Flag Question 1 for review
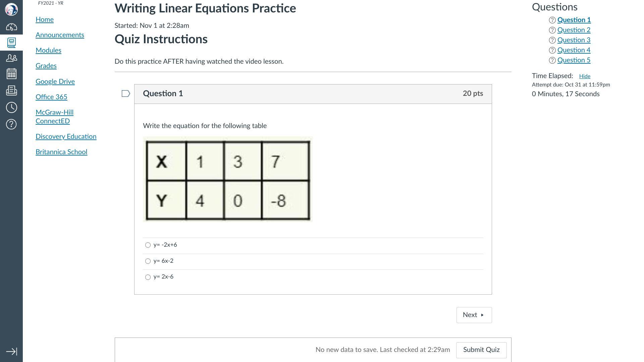The width and height of the screenshot is (644, 362). click(126, 94)
